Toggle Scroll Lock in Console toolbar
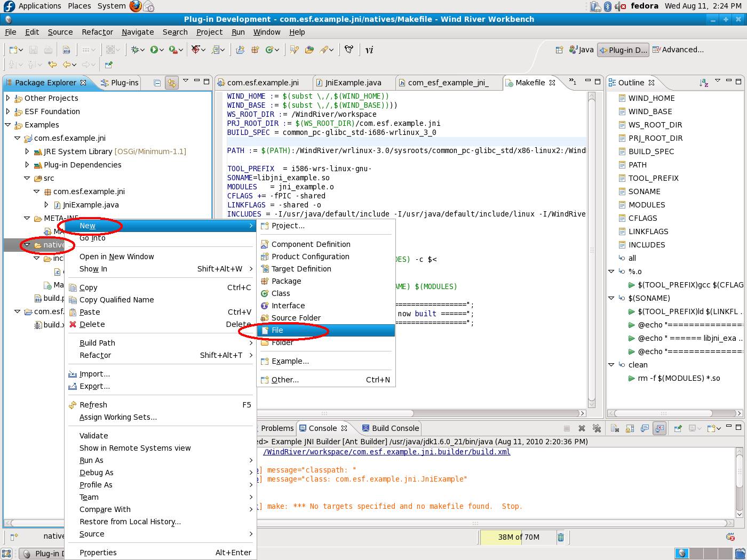Image resolution: width=747 pixels, height=560 pixels. [x=630, y=428]
